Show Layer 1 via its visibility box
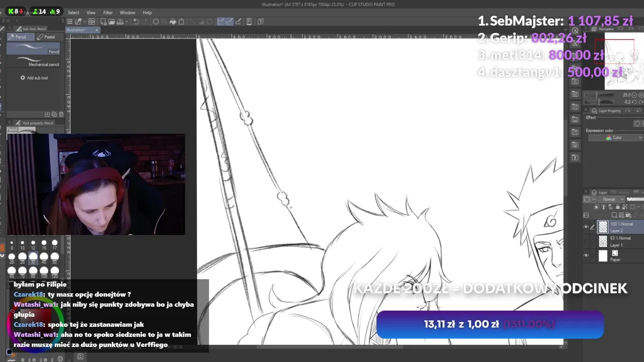Image resolution: width=644 pixels, height=362 pixels. pyautogui.click(x=586, y=241)
